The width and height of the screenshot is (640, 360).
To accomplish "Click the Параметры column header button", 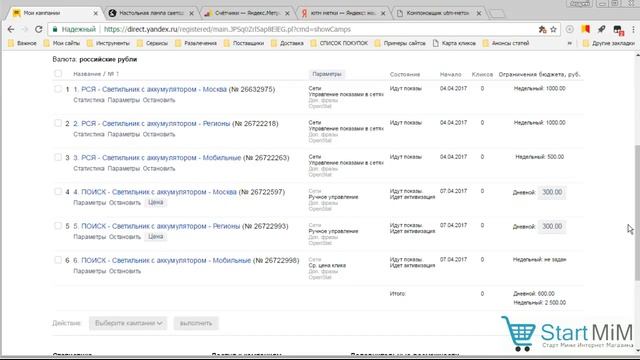I will tap(327, 74).
